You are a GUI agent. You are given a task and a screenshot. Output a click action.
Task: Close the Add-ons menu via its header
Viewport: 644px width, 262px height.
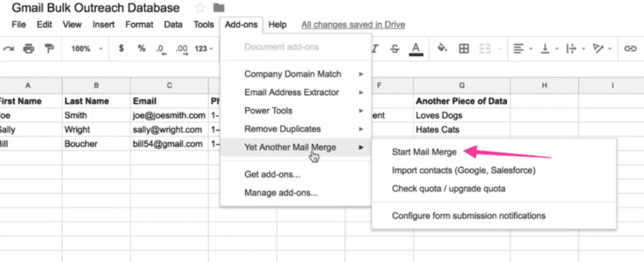[x=241, y=25]
